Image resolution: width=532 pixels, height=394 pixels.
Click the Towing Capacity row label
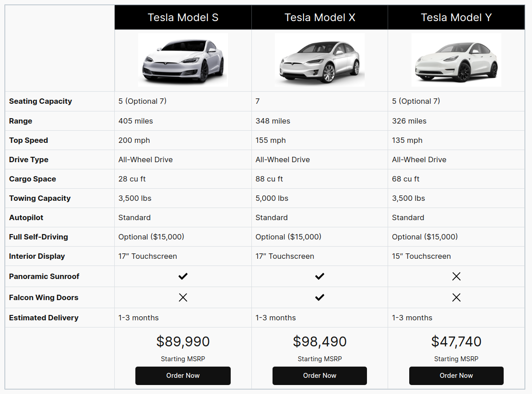[x=40, y=198]
